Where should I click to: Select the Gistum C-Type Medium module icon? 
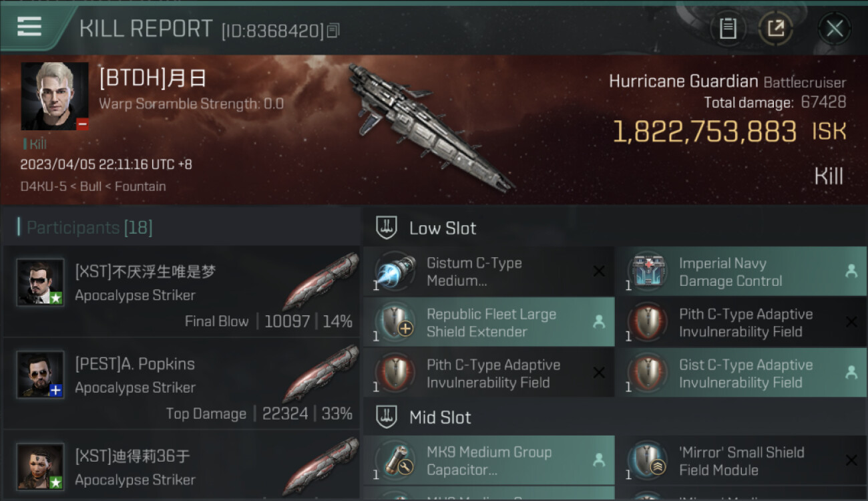tap(395, 272)
